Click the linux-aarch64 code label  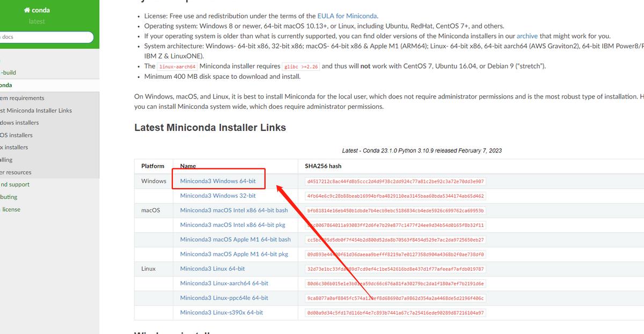click(x=178, y=66)
